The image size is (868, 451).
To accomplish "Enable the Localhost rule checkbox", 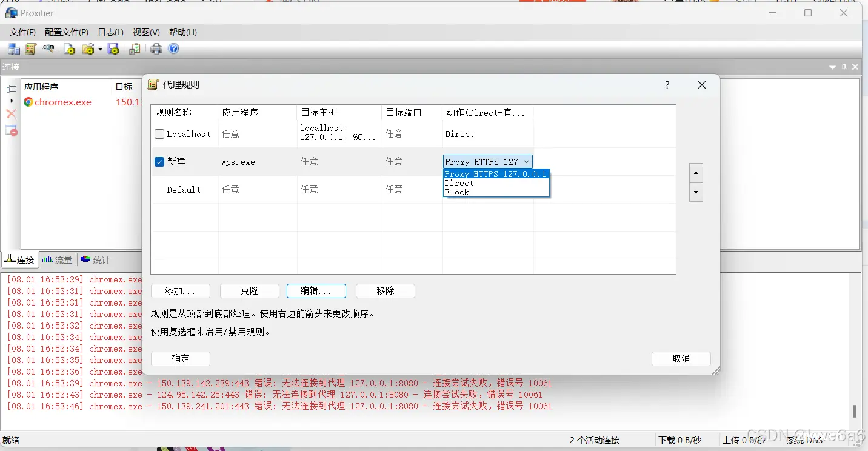I will click(x=159, y=134).
